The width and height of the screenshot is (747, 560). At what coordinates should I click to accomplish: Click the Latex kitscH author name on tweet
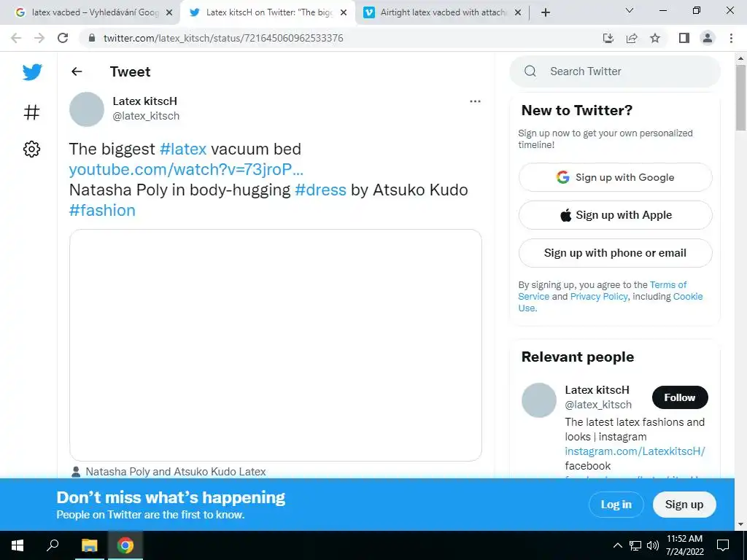[145, 101]
